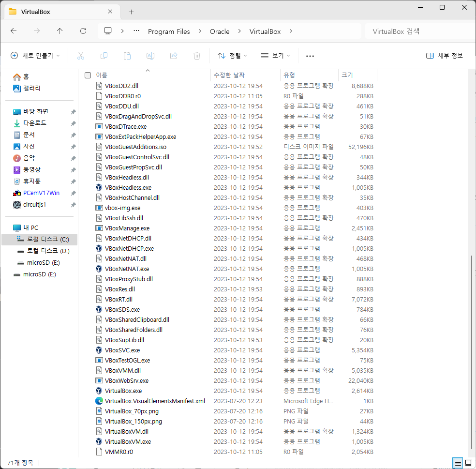This screenshot has width=476, height=469.
Task: Click the Paste clipboard icon
Action: [127, 56]
